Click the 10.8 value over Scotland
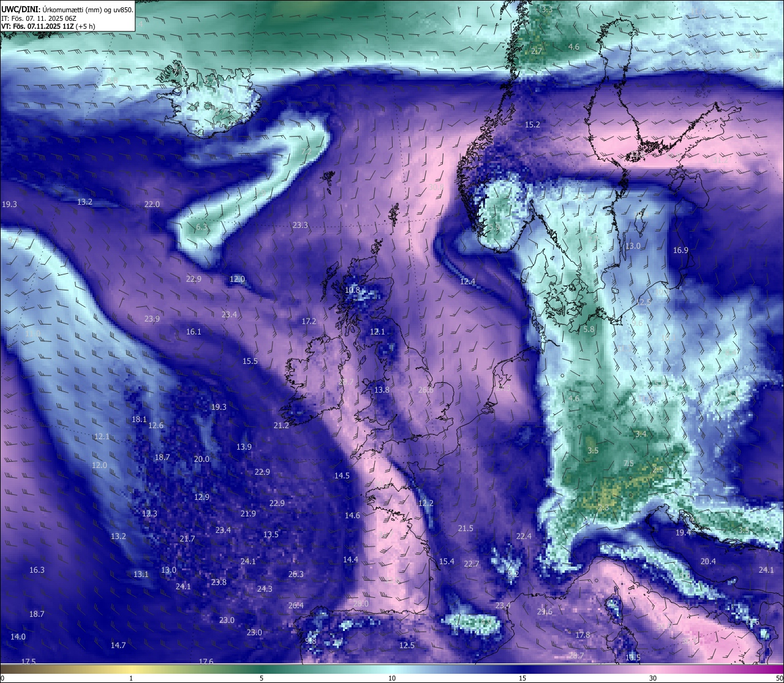 pyautogui.click(x=352, y=290)
